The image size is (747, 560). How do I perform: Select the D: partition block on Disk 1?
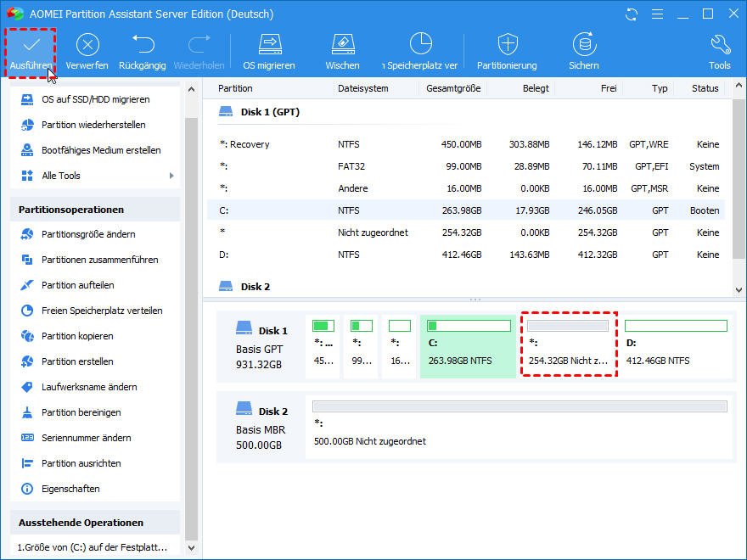pyautogui.click(x=676, y=344)
